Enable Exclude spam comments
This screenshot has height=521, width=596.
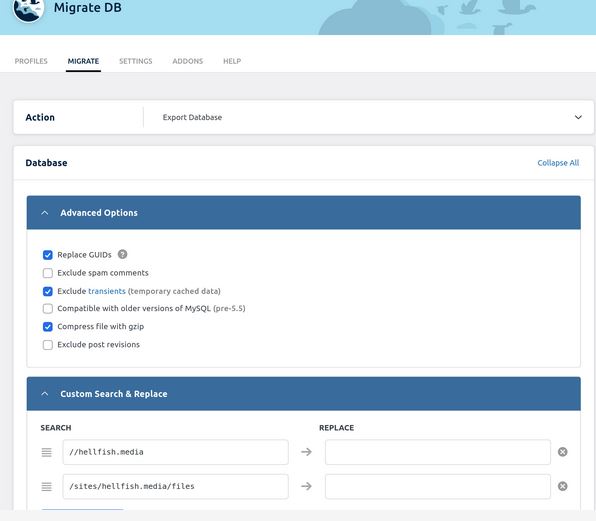click(x=48, y=273)
